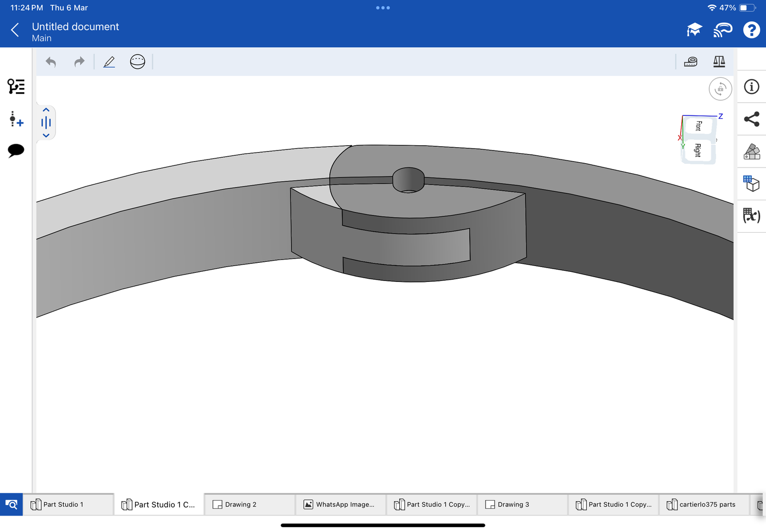The width and height of the screenshot is (766, 532).
Task: Redo the last undone action
Action: (x=79, y=62)
